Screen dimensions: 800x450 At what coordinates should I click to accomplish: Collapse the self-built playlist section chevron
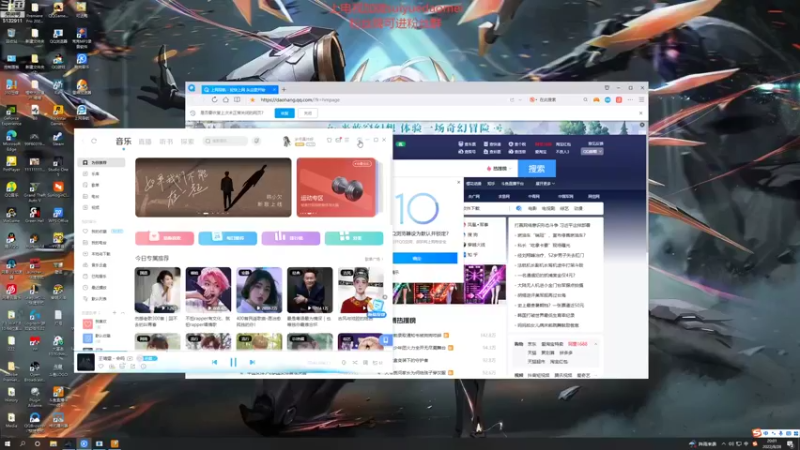click(x=122, y=313)
